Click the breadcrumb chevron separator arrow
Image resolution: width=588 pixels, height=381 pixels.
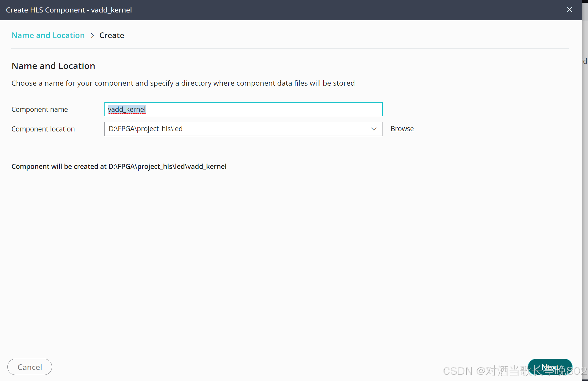click(x=92, y=36)
